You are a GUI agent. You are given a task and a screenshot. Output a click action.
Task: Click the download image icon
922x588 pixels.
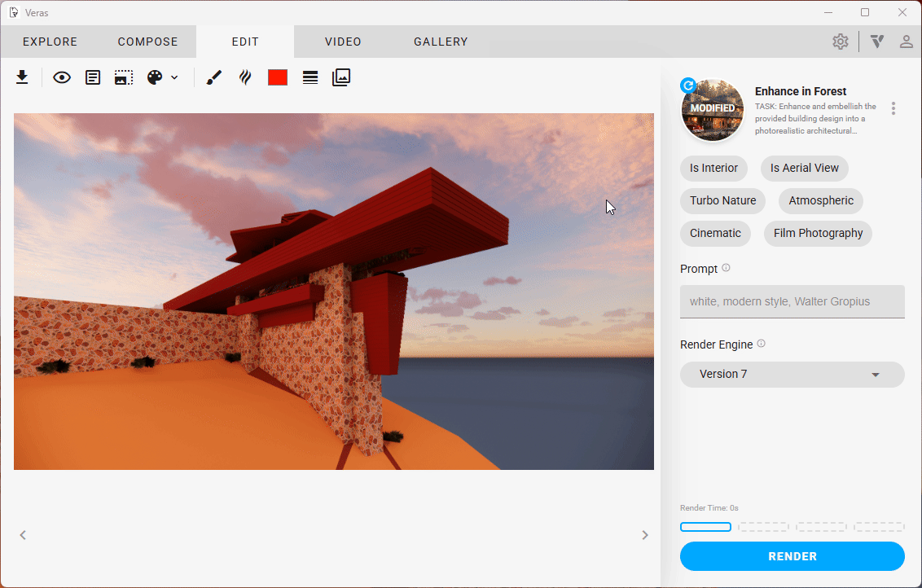22,77
